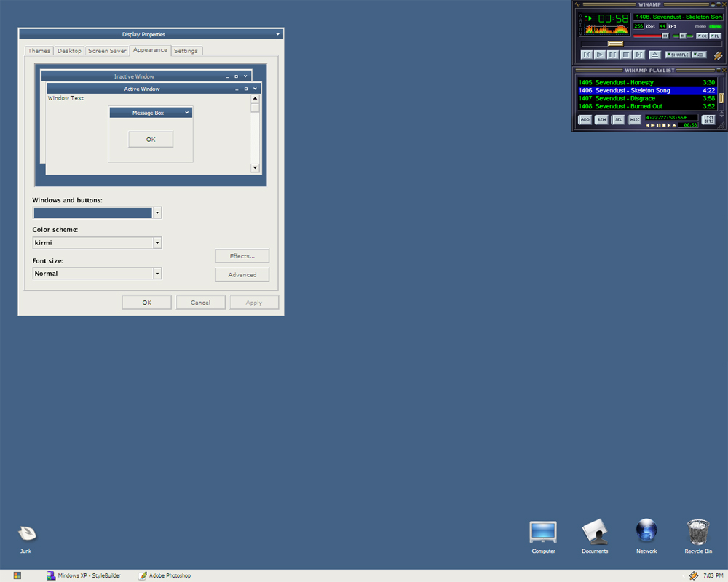Toggle the EQ button in Winamp

tap(703, 36)
